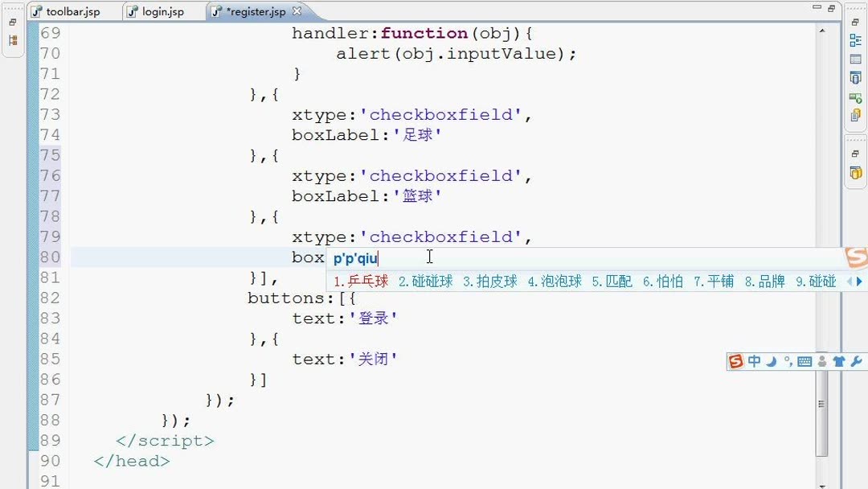Change the Sogou input skin via shirt icon

click(x=838, y=361)
